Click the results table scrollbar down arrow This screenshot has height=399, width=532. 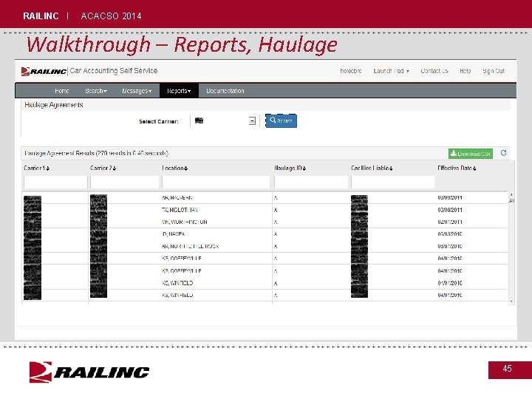point(511,301)
